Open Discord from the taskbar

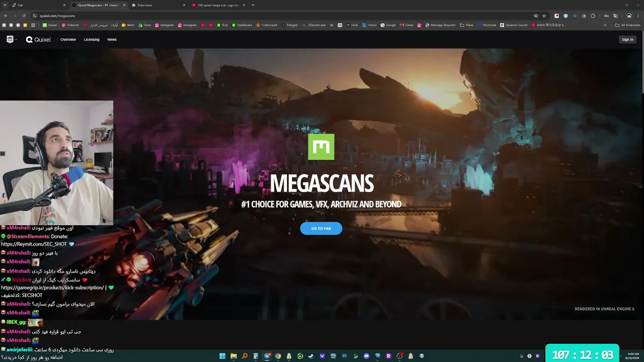tap(366, 356)
